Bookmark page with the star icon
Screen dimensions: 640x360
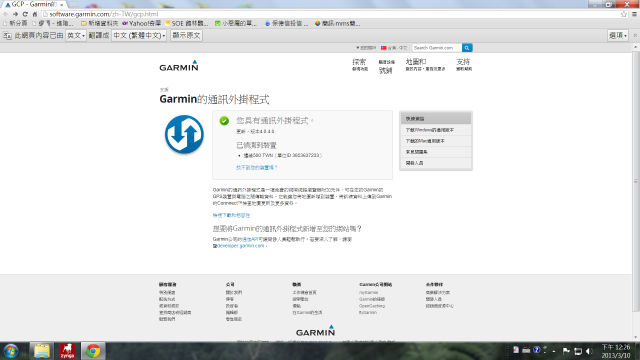coord(624,14)
